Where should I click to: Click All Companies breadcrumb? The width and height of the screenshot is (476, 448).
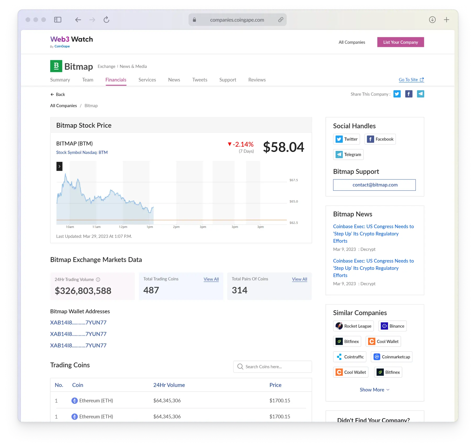[64, 106]
